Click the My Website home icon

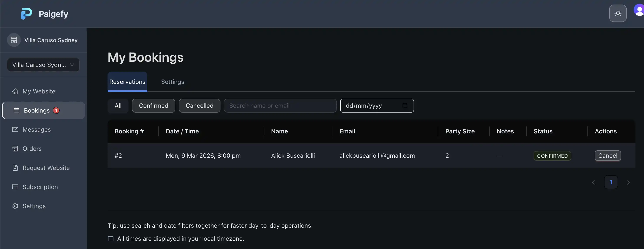tap(15, 91)
